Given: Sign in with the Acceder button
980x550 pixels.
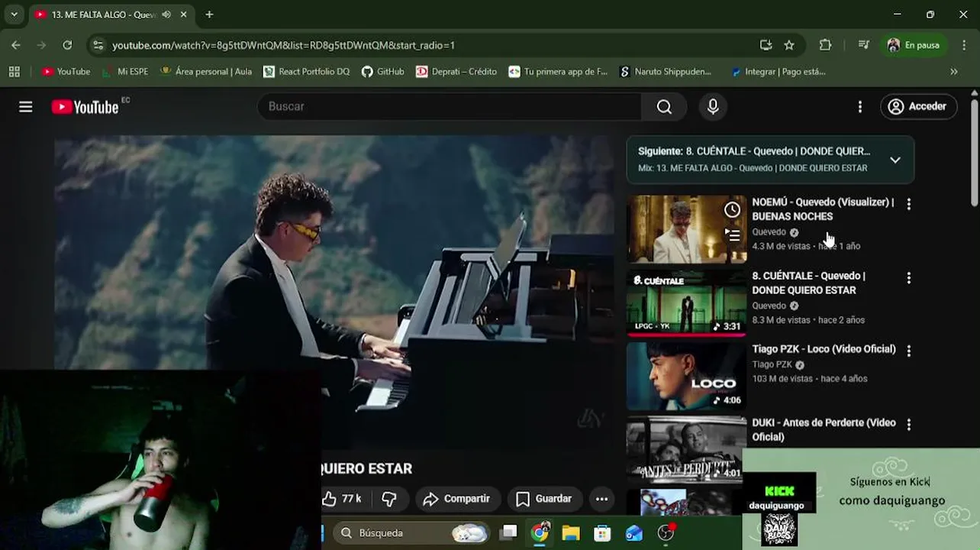Looking at the screenshot, I should click(x=918, y=107).
